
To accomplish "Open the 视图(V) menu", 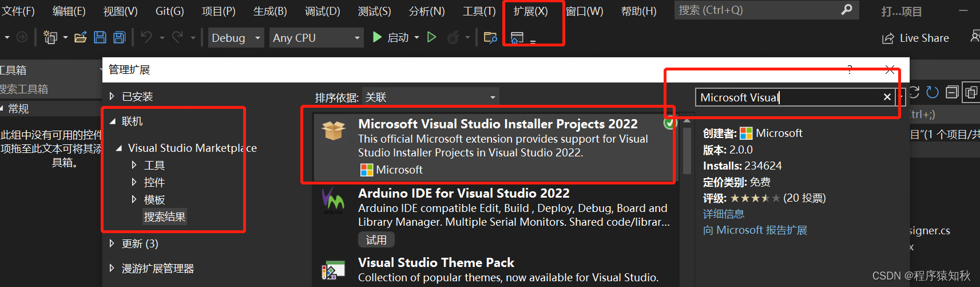I will click(120, 11).
